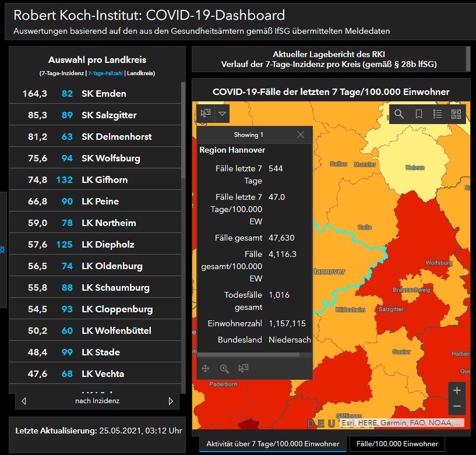Click the 7-Tage-Fallzahl header label
The image size is (476, 455).
105,73
